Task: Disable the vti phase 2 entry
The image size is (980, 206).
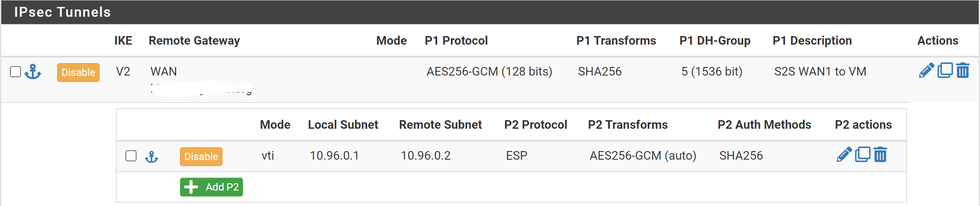Action: point(201,157)
